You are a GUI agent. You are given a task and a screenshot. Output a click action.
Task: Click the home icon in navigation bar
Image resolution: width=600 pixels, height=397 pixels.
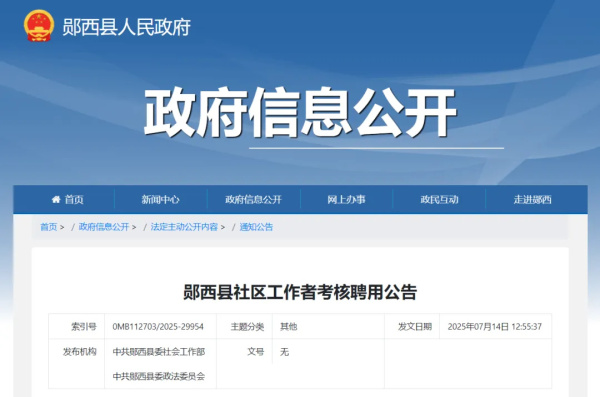point(56,199)
